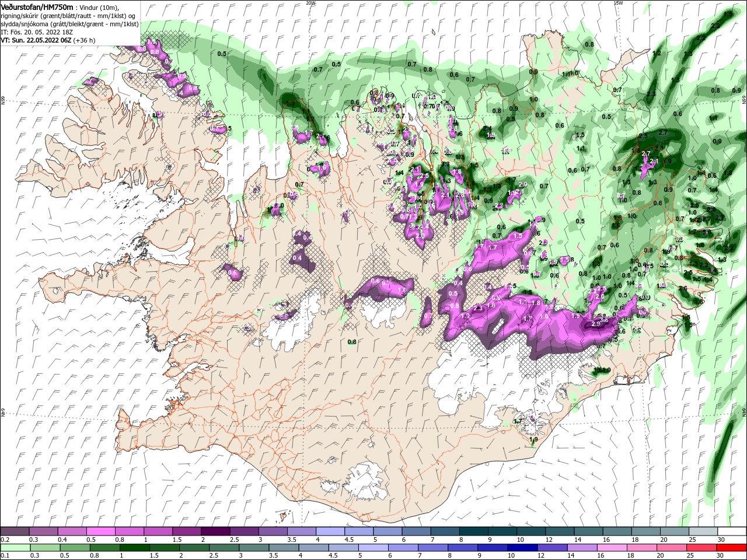The height and width of the screenshot is (560, 747).
Task: Pick the violet 12 swatch in the lower legend row
Action: click(551, 548)
